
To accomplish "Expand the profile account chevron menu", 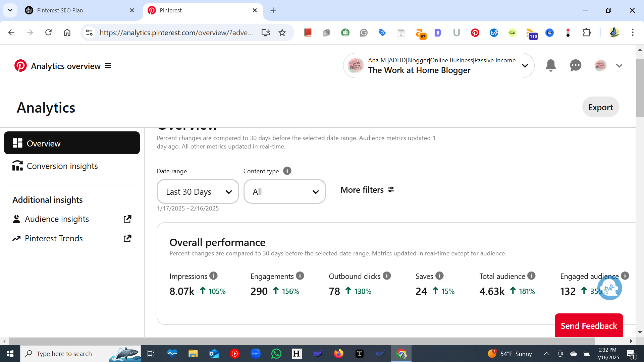I will 619,66.
